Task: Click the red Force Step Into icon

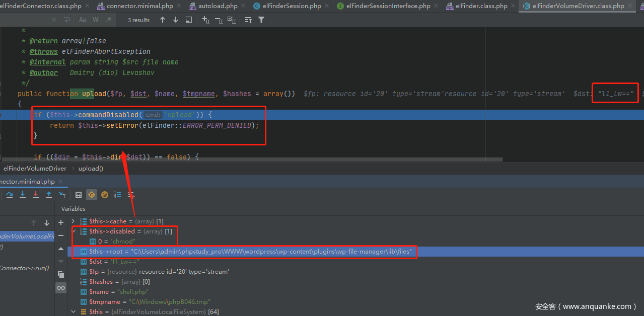Action: [x=36, y=195]
